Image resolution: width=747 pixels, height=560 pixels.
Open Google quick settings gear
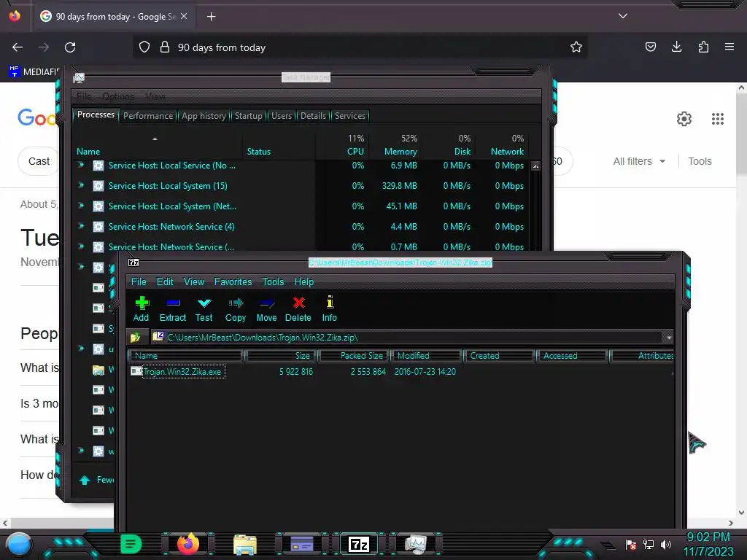(684, 119)
